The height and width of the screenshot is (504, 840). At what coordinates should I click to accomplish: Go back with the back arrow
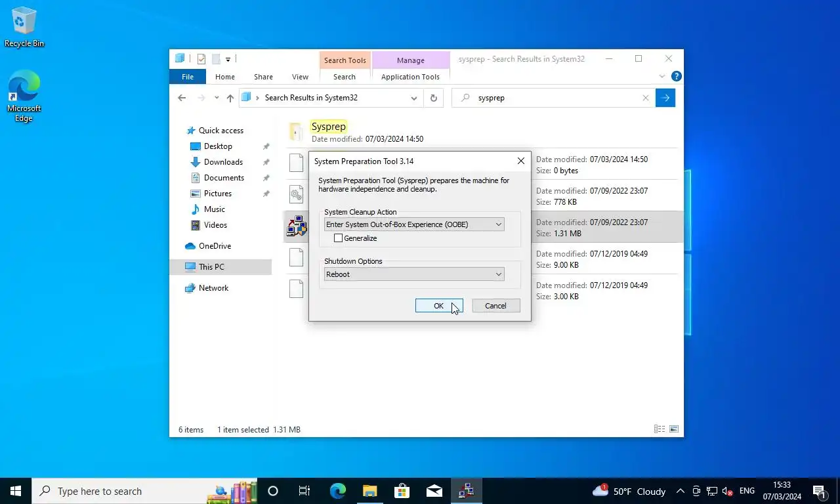(x=182, y=98)
